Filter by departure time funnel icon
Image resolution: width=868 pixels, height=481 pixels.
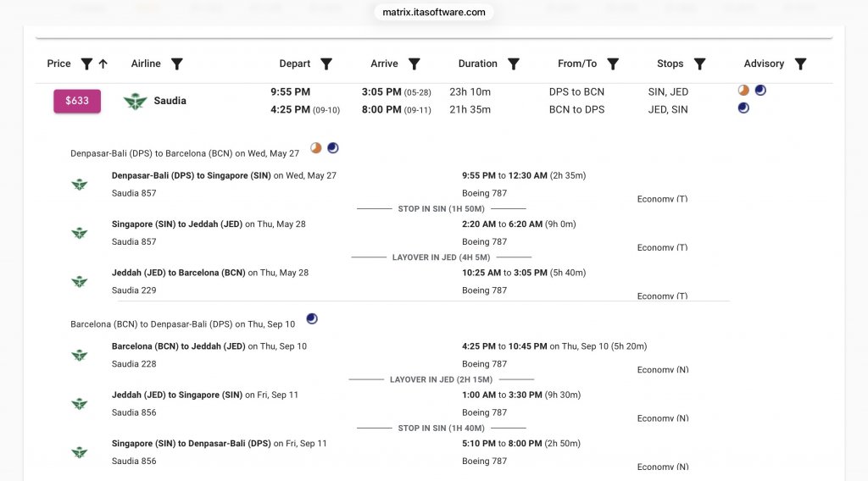click(x=326, y=64)
